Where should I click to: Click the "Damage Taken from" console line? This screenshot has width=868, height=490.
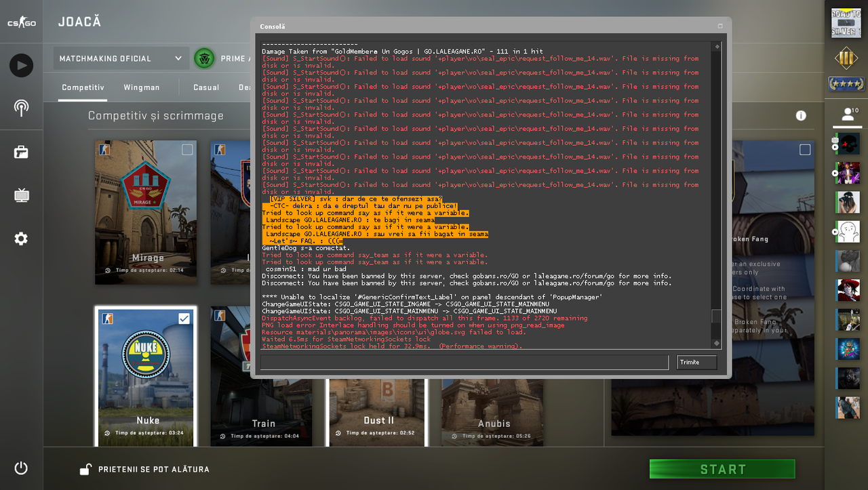tap(402, 52)
